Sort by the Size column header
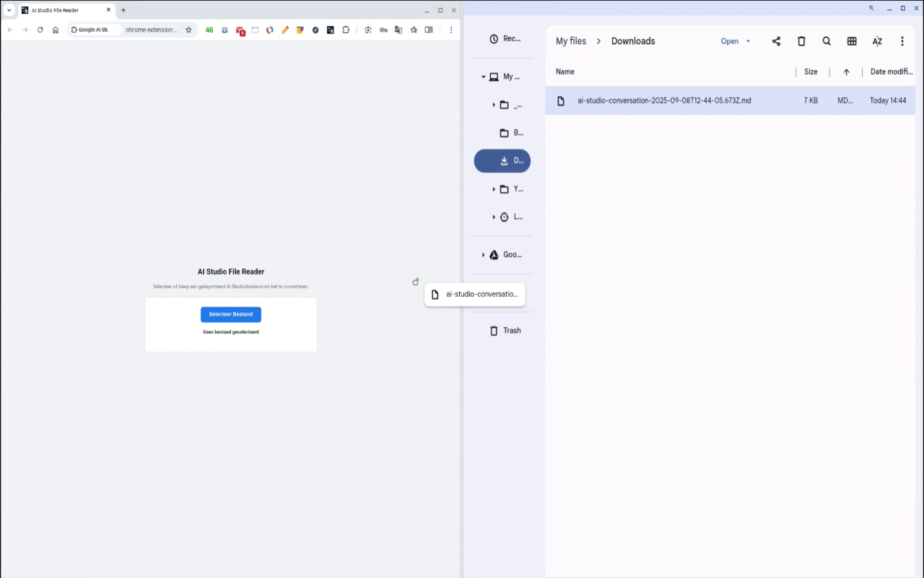924x578 pixels. pos(811,72)
